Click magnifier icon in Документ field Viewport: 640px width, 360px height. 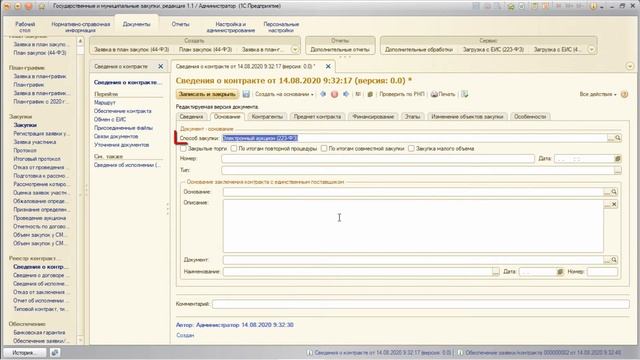614,260
